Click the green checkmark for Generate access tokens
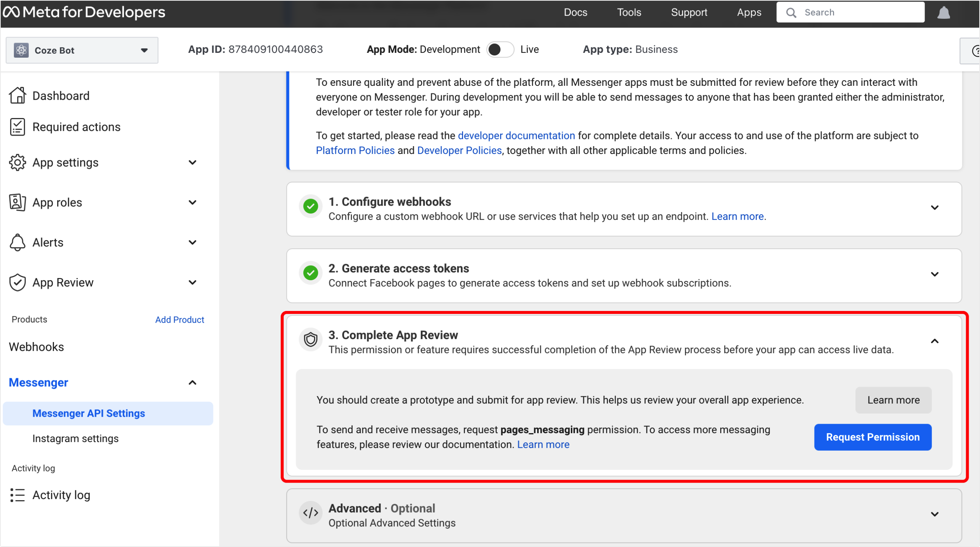 pyautogui.click(x=311, y=273)
